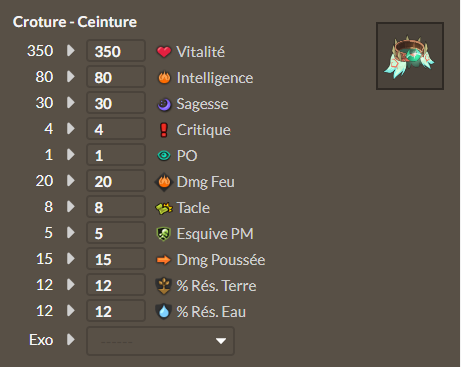This screenshot has height=367, width=461.
Task: Click the orange arrow Dmg Poussée icon
Action: click(x=164, y=260)
